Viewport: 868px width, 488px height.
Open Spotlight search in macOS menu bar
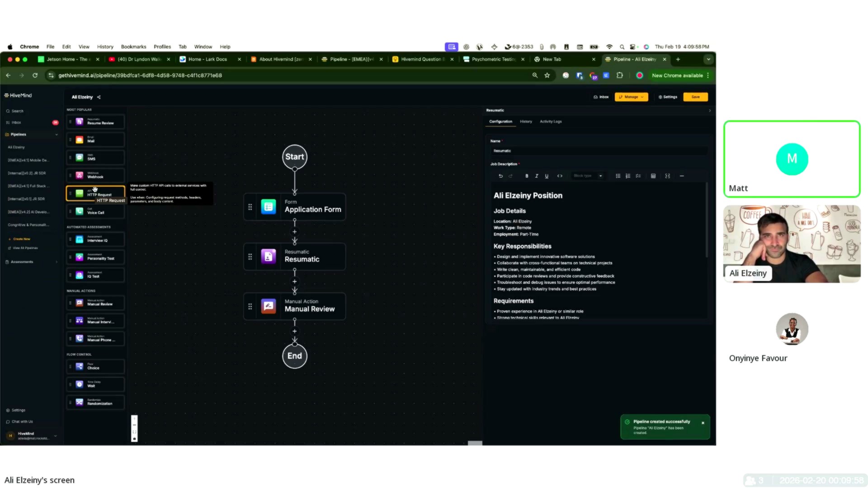622,47
